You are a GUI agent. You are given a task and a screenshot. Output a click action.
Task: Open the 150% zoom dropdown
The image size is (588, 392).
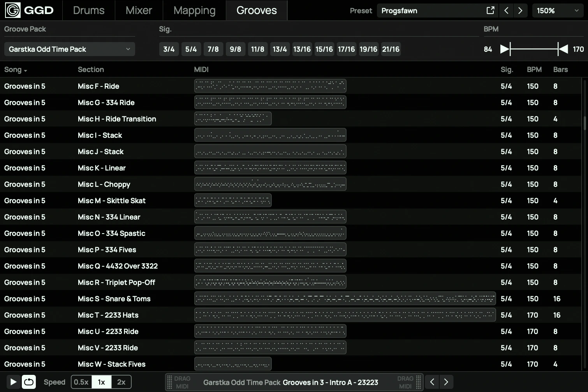click(557, 11)
